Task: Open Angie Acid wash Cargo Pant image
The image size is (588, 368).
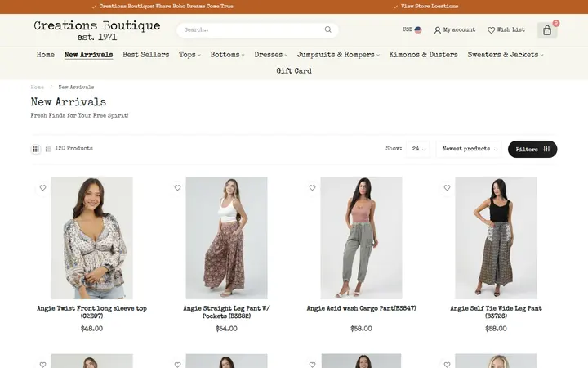Action: (x=361, y=238)
